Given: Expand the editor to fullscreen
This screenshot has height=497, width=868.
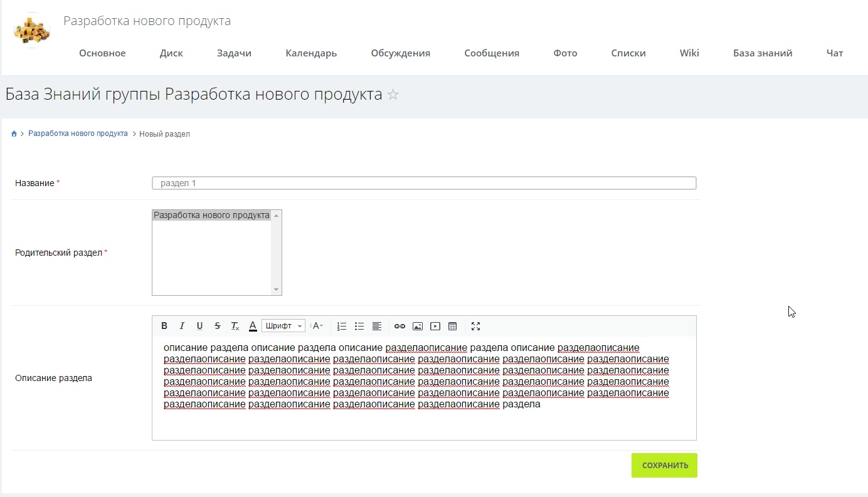Looking at the screenshot, I should click(x=475, y=326).
